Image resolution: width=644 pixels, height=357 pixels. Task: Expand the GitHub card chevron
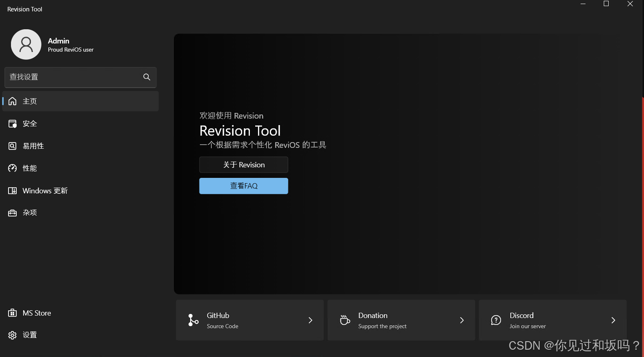tap(310, 320)
